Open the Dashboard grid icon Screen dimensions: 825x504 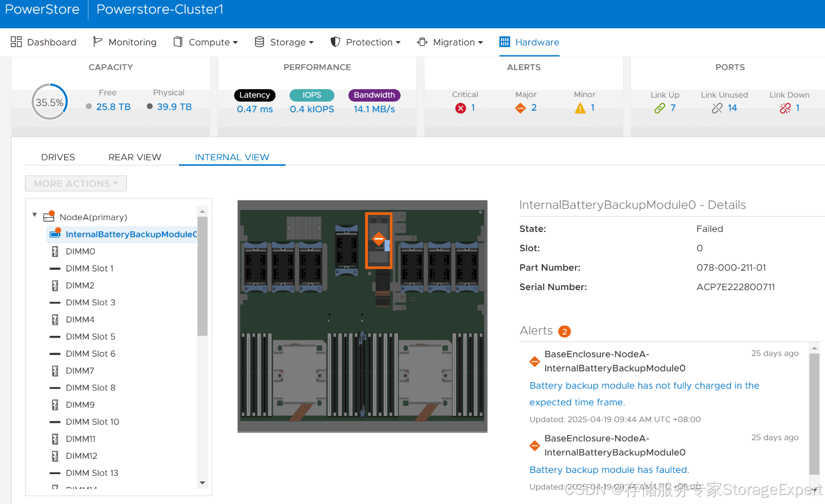(x=16, y=42)
